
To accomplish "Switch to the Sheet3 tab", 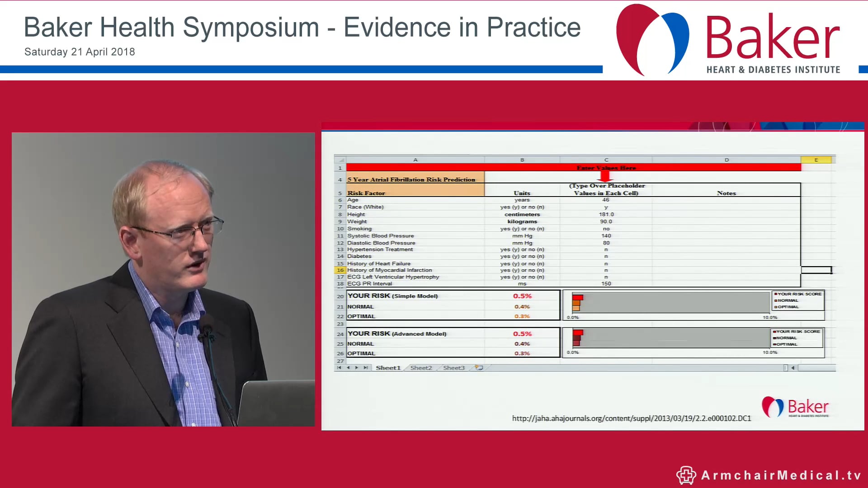I will [x=453, y=368].
